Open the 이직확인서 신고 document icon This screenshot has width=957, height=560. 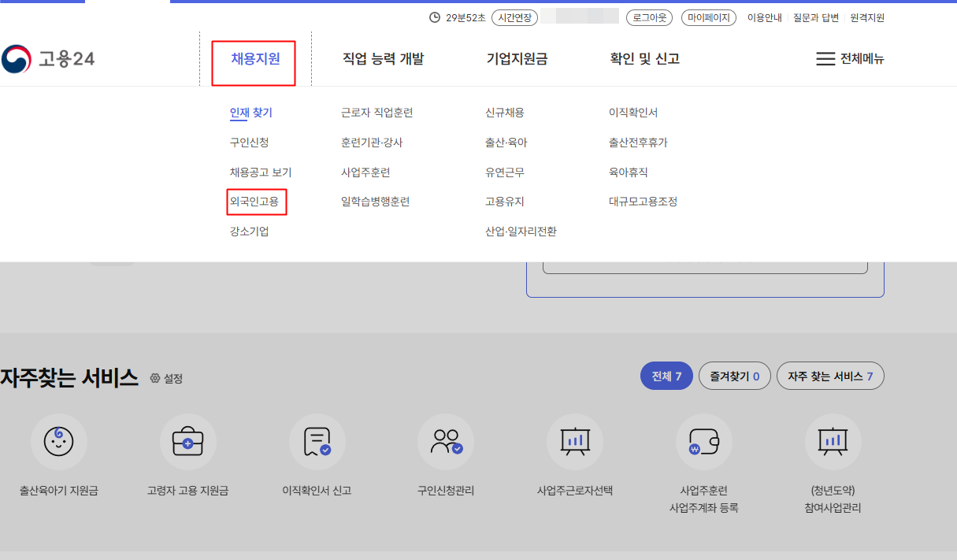pos(317,442)
